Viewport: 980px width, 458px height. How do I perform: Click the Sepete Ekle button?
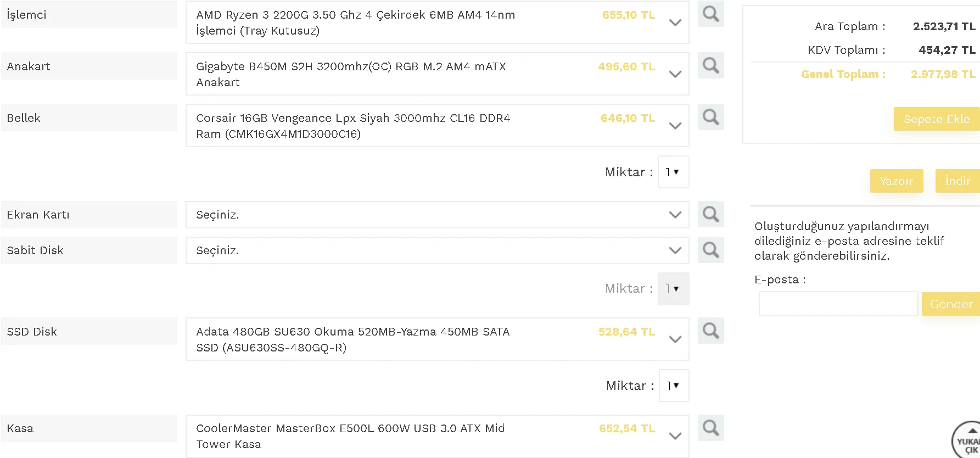(x=936, y=119)
